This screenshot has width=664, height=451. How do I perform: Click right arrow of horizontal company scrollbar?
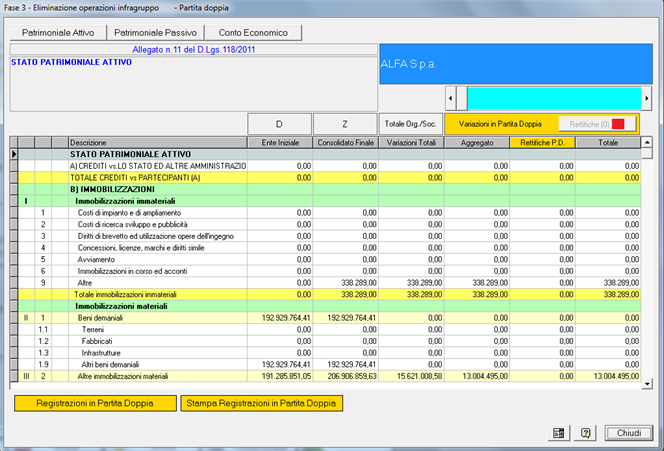646,98
